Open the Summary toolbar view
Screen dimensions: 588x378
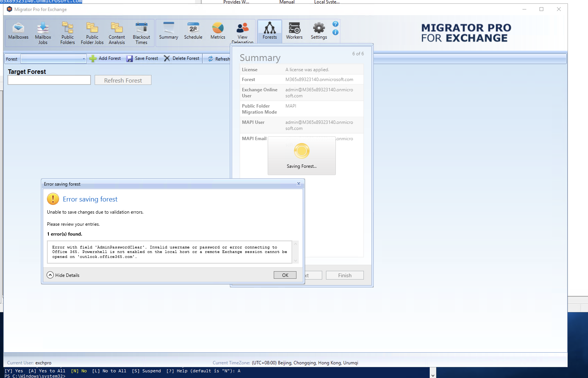tap(168, 31)
